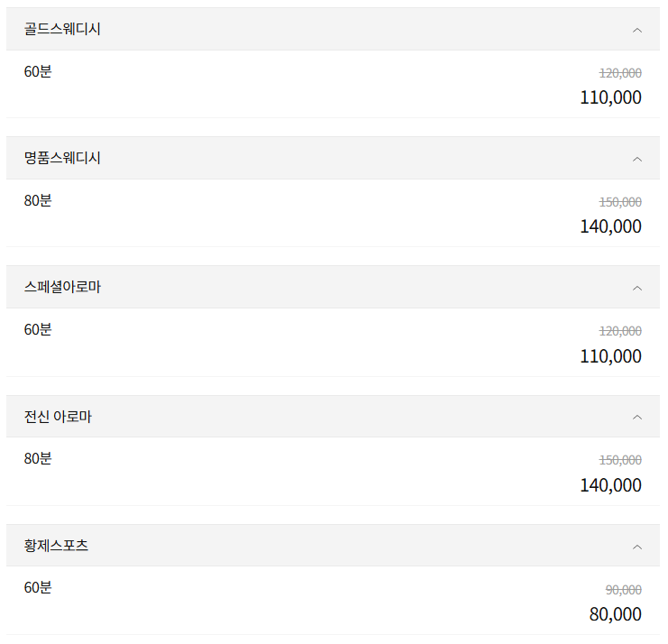The height and width of the screenshot is (644, 668).
Task: Collapse the 황제스포츠 section chevron
Action: pyautogui.click(x=637, y=547)
